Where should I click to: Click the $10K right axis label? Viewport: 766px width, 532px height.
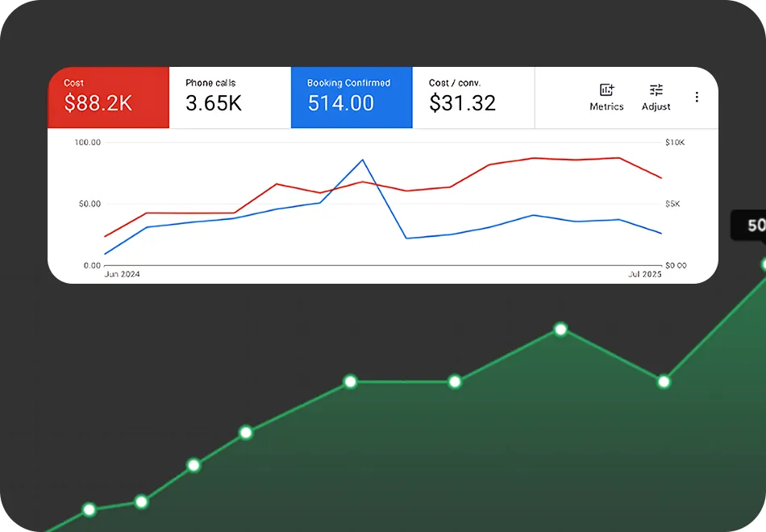(674, 143)
